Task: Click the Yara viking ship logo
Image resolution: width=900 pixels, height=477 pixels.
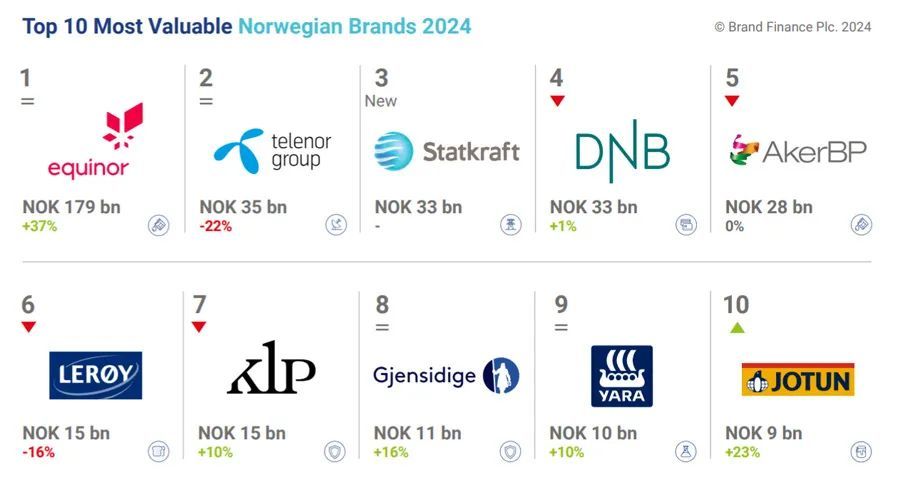Action: (621, 376)
